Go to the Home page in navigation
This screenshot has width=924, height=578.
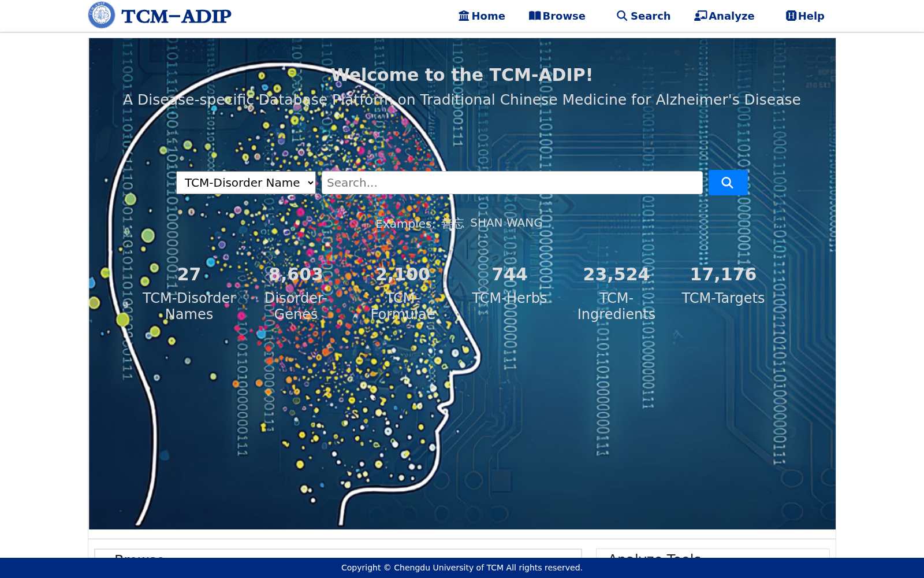(x=482, y=16)
